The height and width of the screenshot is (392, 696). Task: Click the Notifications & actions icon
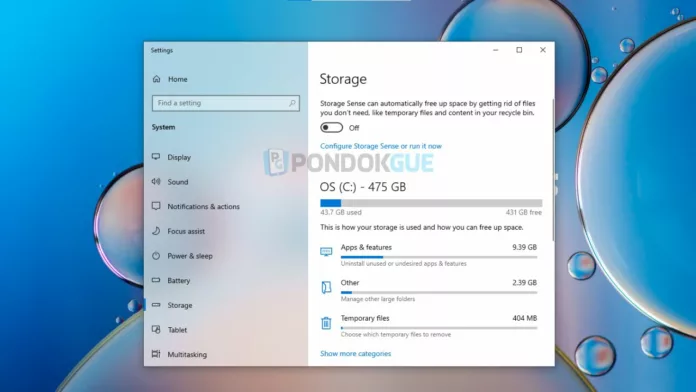coord(156,206)
